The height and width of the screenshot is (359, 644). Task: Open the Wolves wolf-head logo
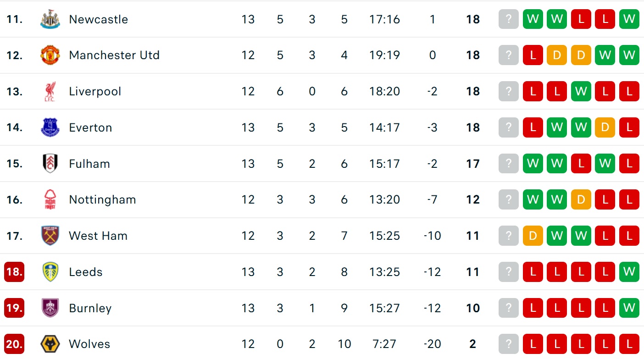click(50, 344)
